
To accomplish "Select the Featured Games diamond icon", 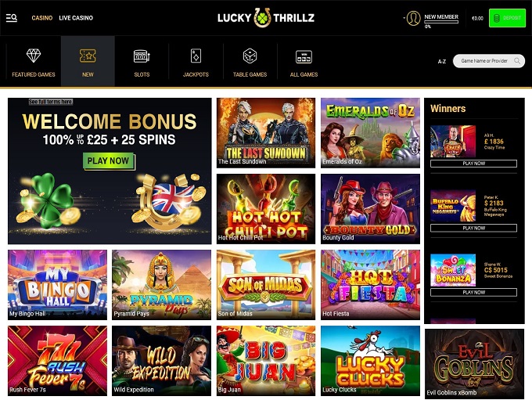I will (x=34, y=56).
